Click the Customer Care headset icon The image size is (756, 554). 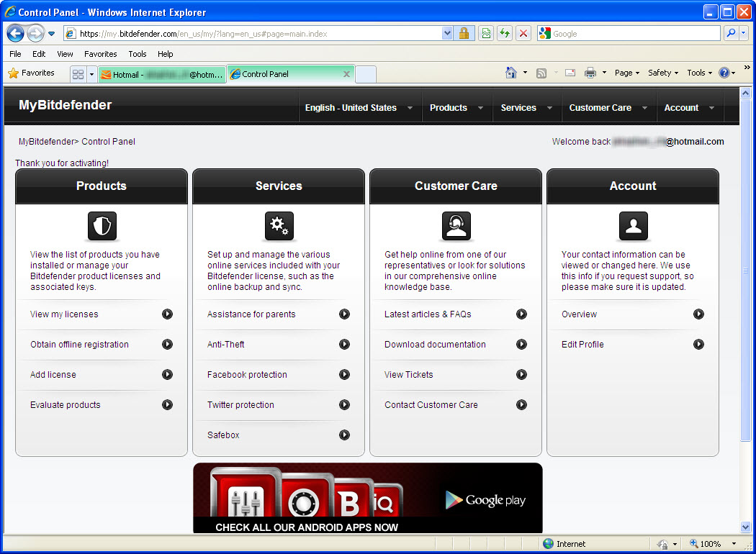[x=456, y=226]
